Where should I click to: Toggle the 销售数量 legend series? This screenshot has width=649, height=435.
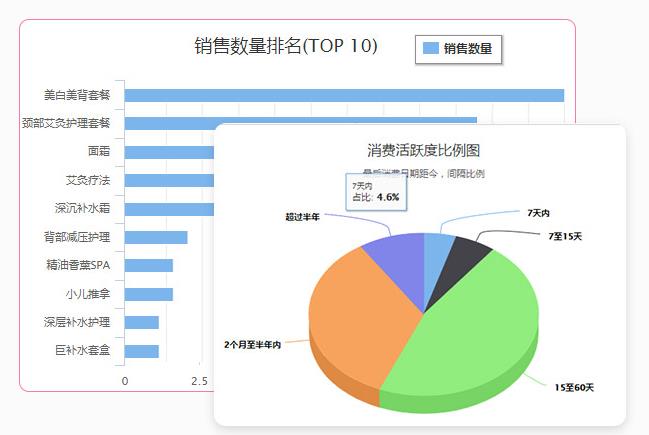pyautogui.click(x=467, y=48)
